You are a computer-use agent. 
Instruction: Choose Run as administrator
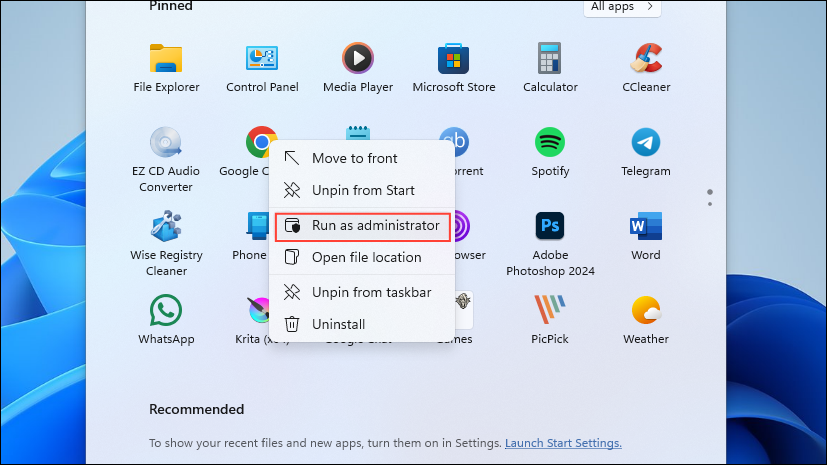point(362,226)
